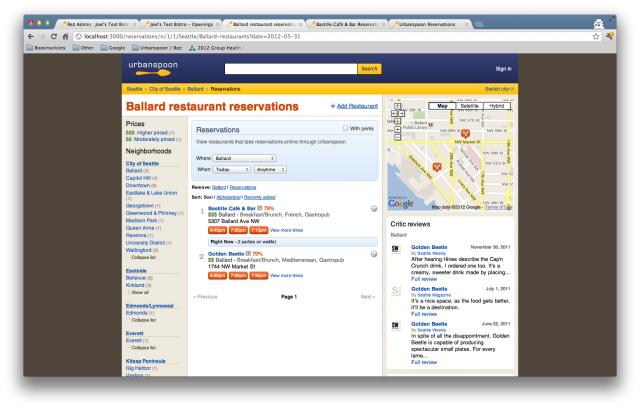This screenshot has width=640, height=409.
Task: Select the Hybrid map view
Action: point(497,106)
